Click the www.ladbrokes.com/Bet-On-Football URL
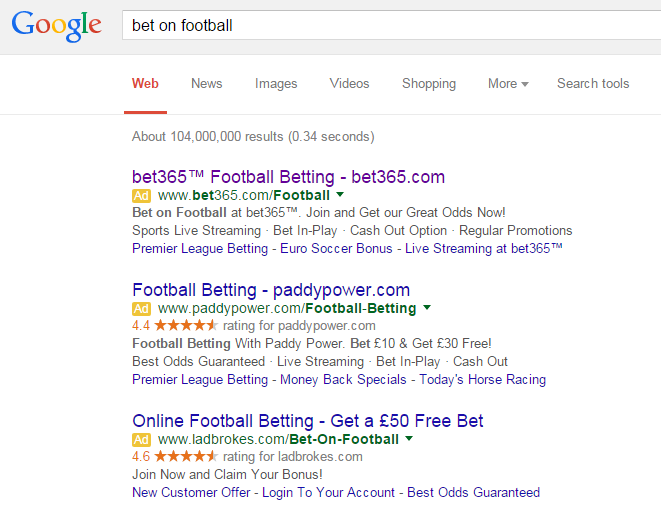 point(278,440)
